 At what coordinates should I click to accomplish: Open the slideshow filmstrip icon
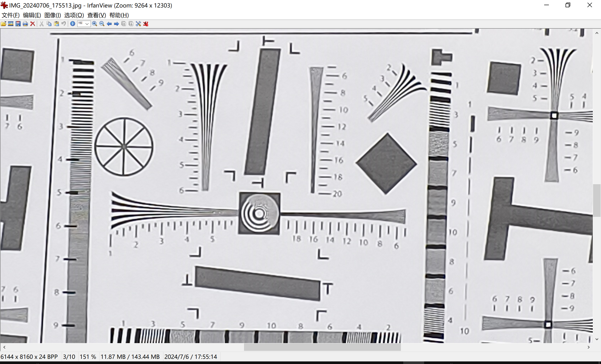coord(11,24)
